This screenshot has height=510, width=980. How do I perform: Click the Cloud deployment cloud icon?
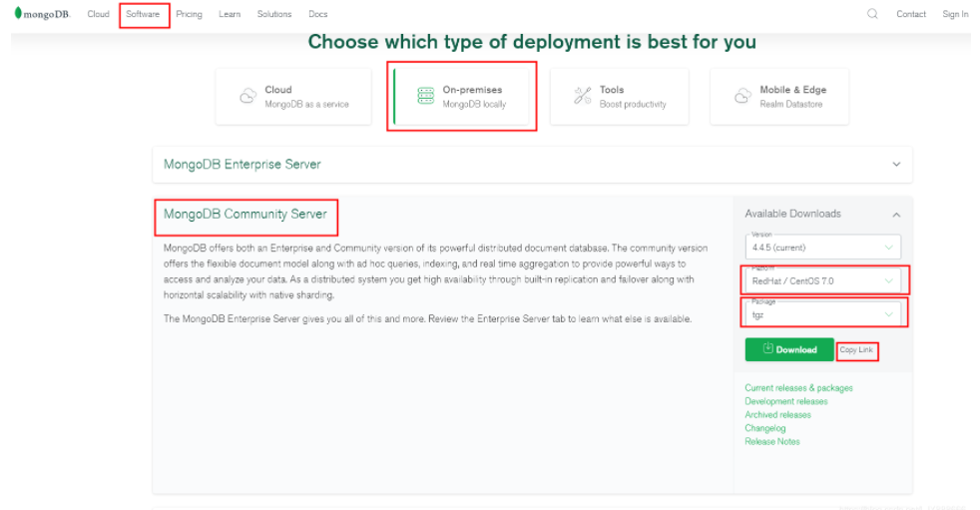[x=248, y=96]
